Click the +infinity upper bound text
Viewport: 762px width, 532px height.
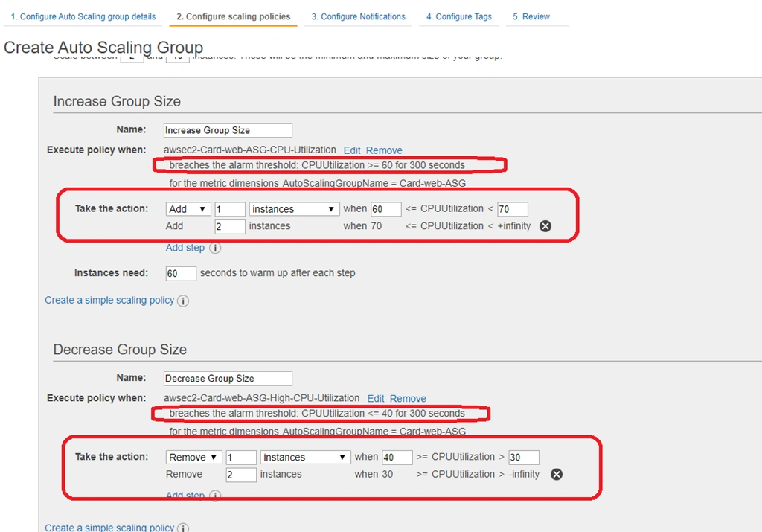514,226
